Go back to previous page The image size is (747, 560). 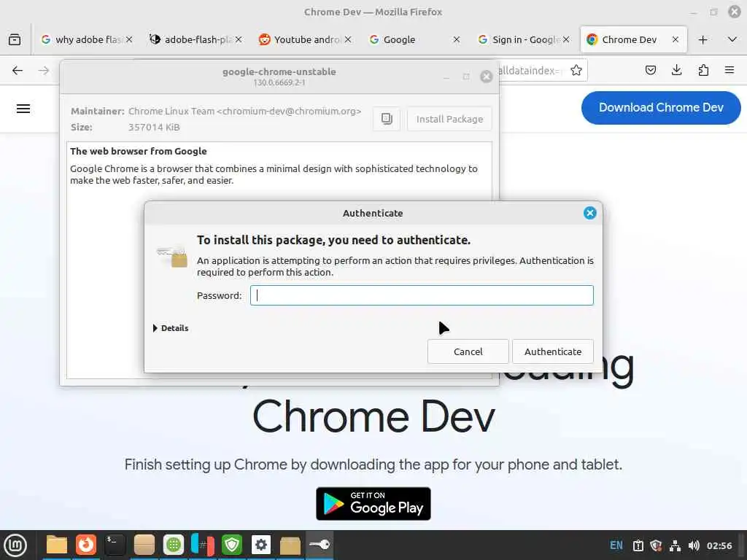pyautogui.click(x=18, y=71)
